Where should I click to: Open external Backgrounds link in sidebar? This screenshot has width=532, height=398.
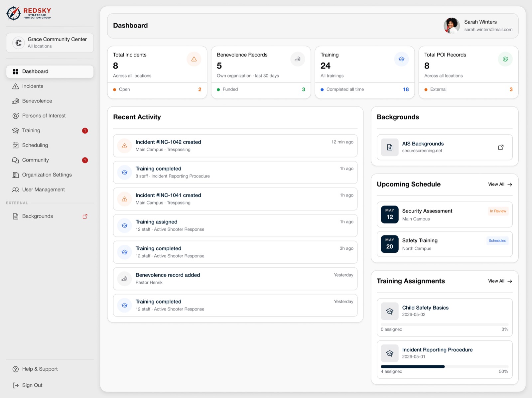(x=50, y=216)
